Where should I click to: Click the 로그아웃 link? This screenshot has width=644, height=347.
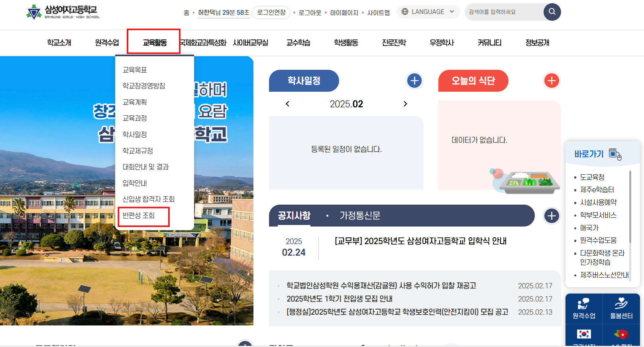tap(310, 13)
